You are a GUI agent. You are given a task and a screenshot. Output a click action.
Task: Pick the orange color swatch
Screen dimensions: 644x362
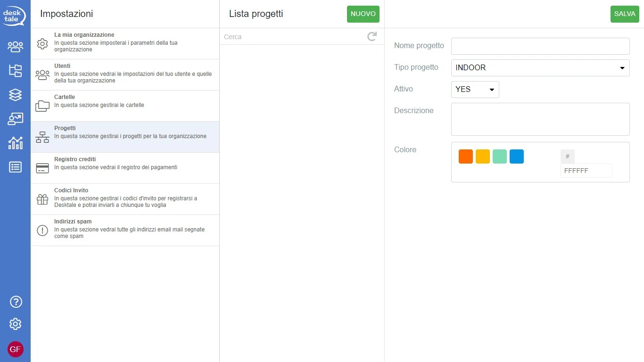(466, 156)
